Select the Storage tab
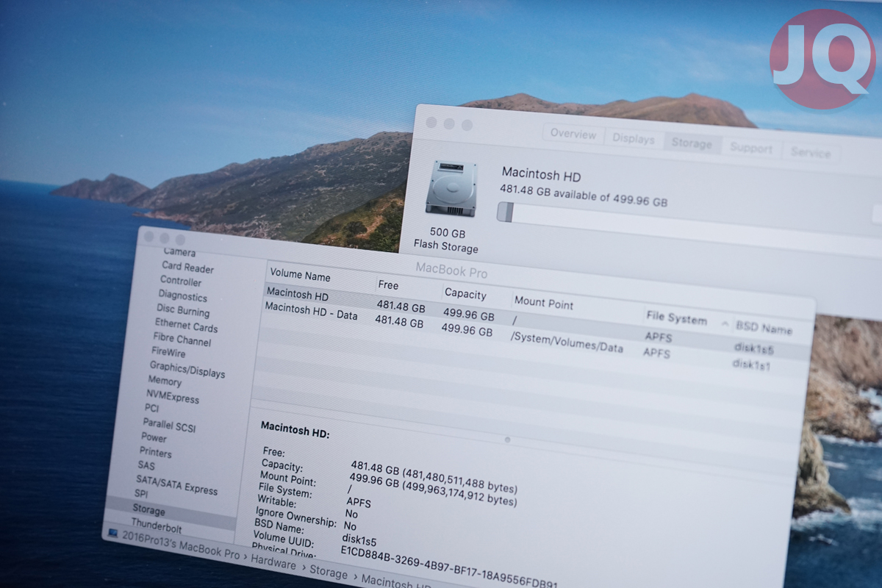The width and height of the screenshot is (882, 588). (692, 143)
